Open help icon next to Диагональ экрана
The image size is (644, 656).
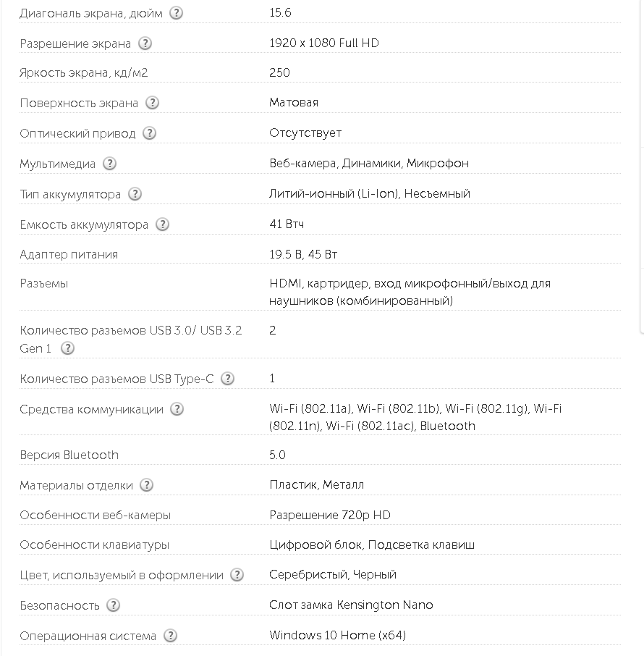pos(176,13)
